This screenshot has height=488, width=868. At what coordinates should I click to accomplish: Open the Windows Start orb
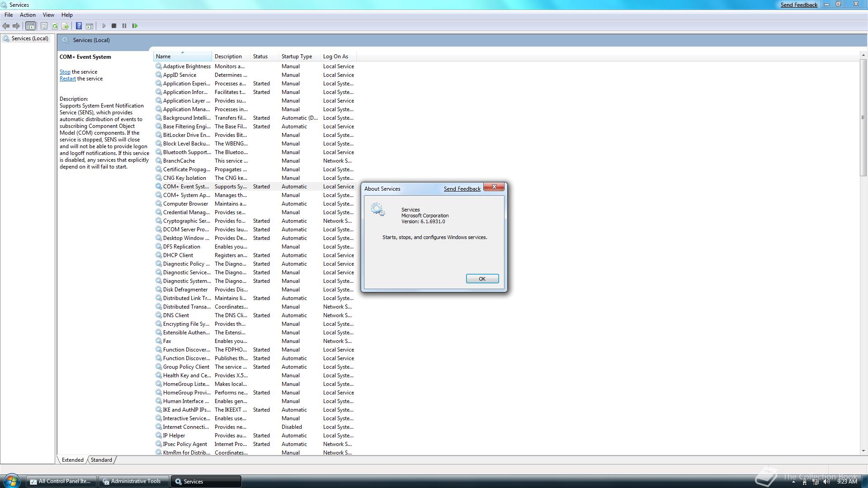pyautogui.click(x=11, y=481)
